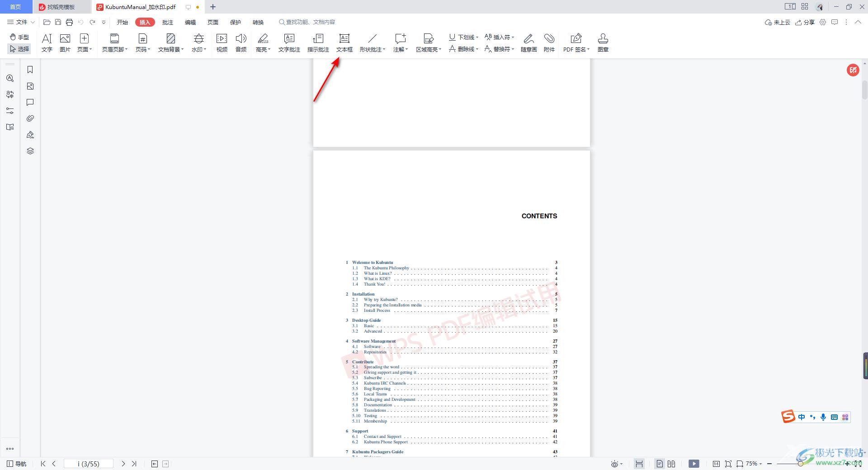The height and width of the screenshot is (470, 868).
Task: Switch to the 找稻壳模板 tab
Action: point(61,7)
